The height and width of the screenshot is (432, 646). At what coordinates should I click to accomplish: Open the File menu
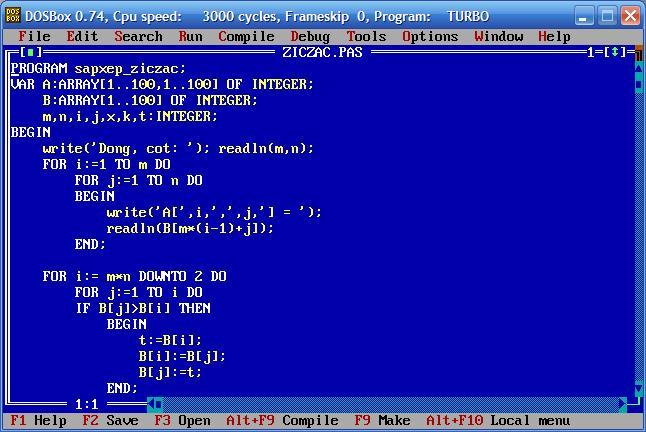34,36
